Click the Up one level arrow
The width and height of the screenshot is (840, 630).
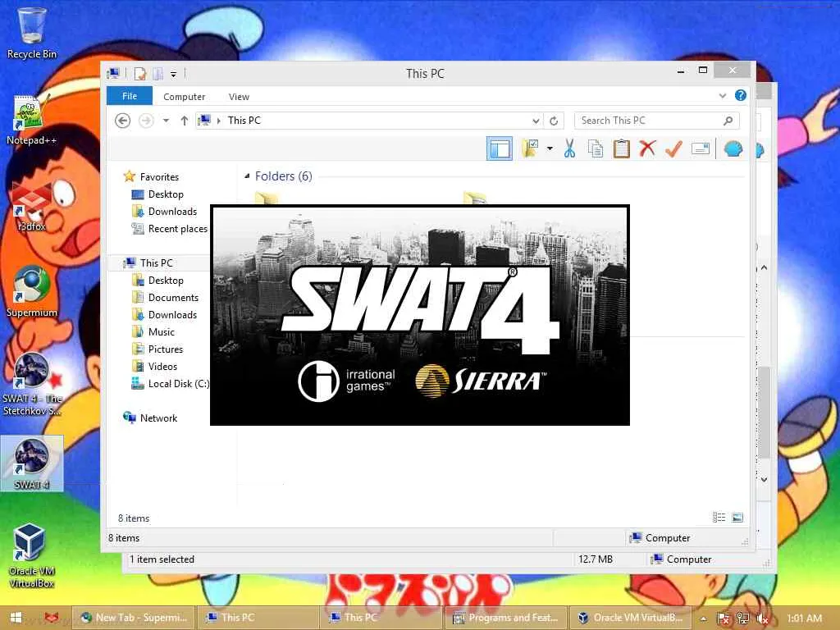click(x=185, y=121)
